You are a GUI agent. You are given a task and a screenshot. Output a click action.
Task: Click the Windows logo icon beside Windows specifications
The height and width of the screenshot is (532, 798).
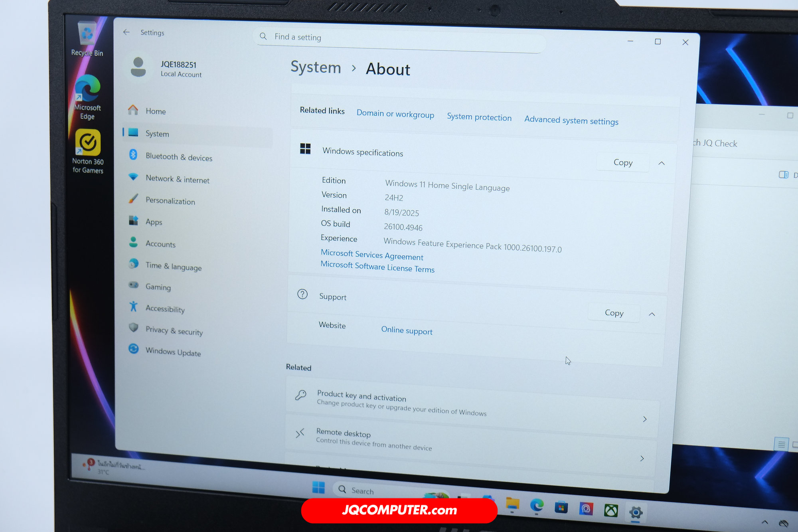(305, 149)
